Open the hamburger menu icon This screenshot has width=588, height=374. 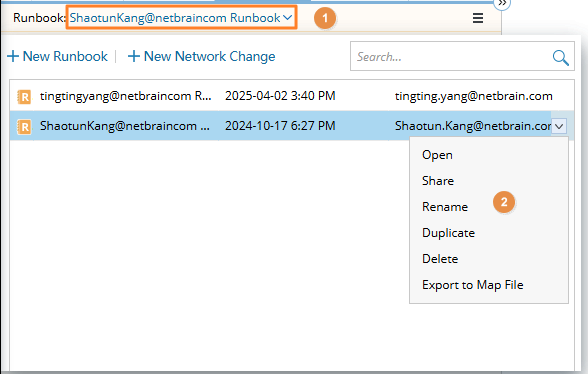coord(477,18)
